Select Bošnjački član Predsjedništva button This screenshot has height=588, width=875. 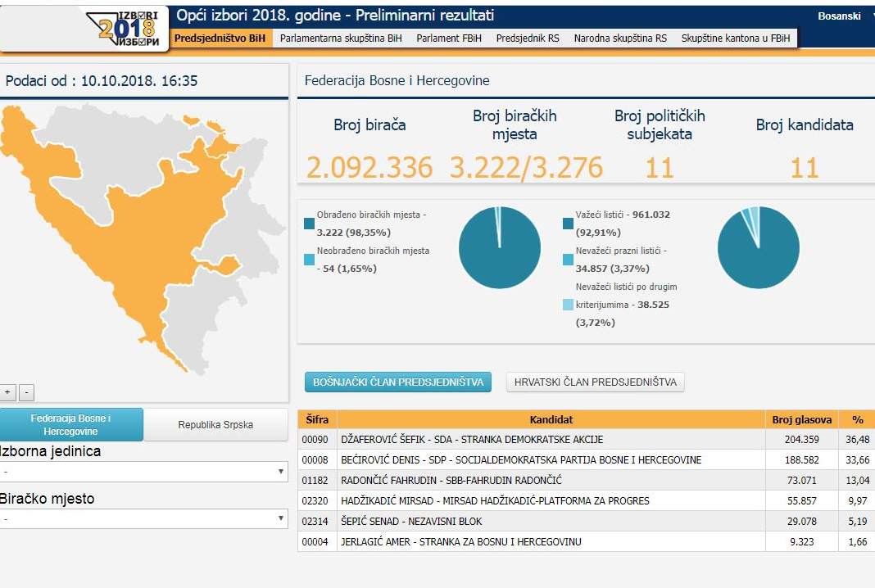pos(397,382)
